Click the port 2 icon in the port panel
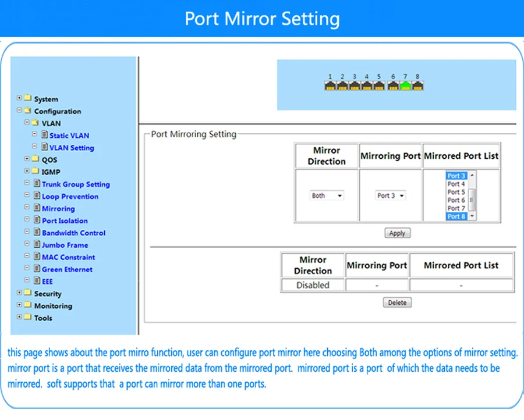Screen dimensions: 524x420 [342, 86]
